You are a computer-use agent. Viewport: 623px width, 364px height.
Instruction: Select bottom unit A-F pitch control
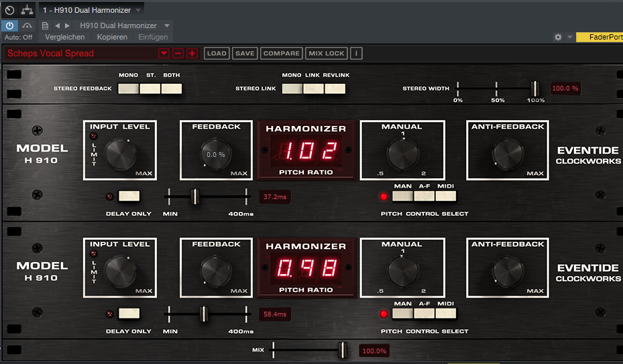coord(424,314)
